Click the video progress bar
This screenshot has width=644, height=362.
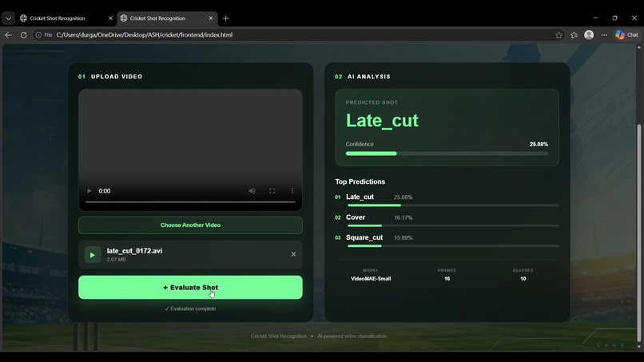(x=190, y=201)
